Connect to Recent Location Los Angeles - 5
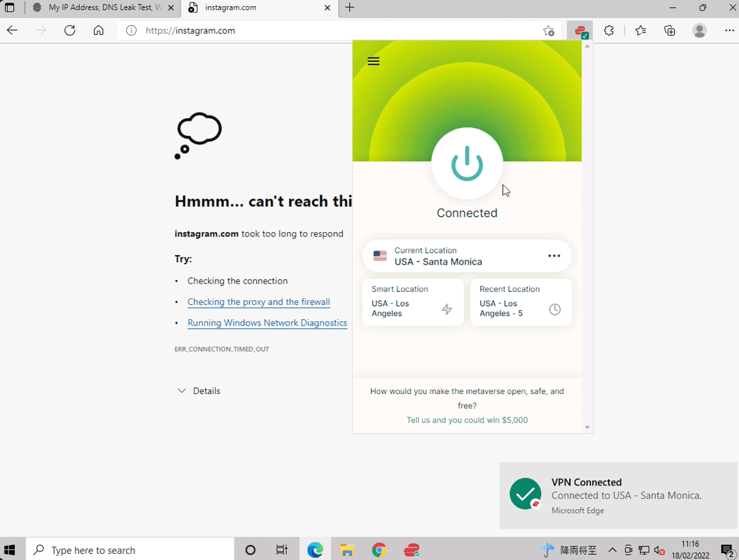This screenshot has height=560, width=739. coord(521,302)
